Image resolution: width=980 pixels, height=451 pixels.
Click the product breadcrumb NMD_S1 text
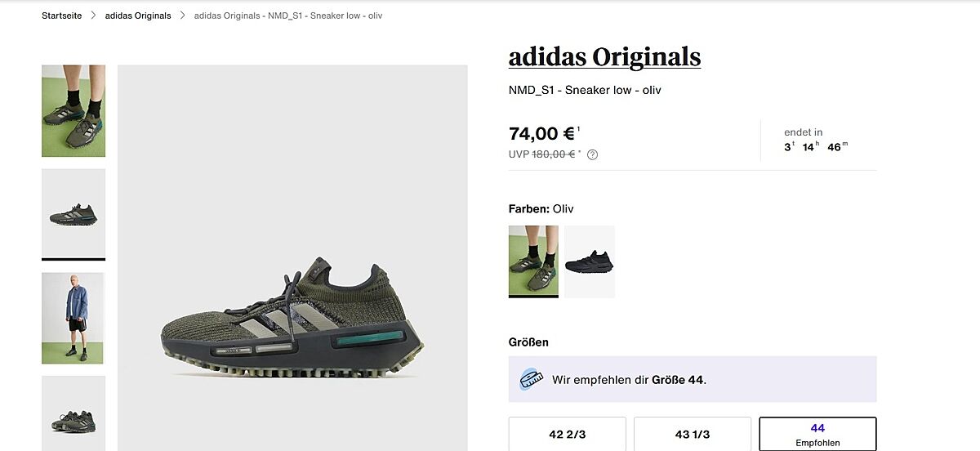(x=288, y=16)
